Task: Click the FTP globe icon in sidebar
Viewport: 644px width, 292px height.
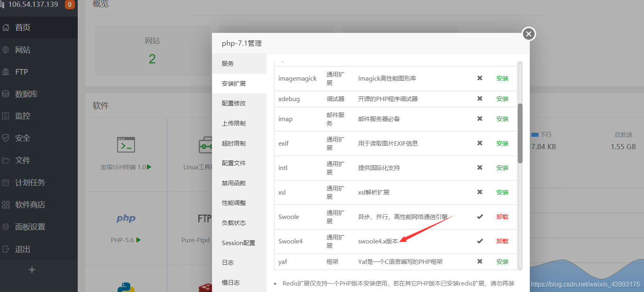Action: (6, 72)
